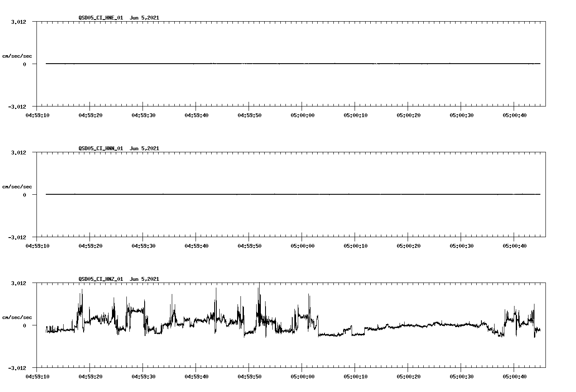This screenshot has height=392, width=576.
Task: Click the HNZ plot 3.012 upper axis value
Action: pos(18,283)
